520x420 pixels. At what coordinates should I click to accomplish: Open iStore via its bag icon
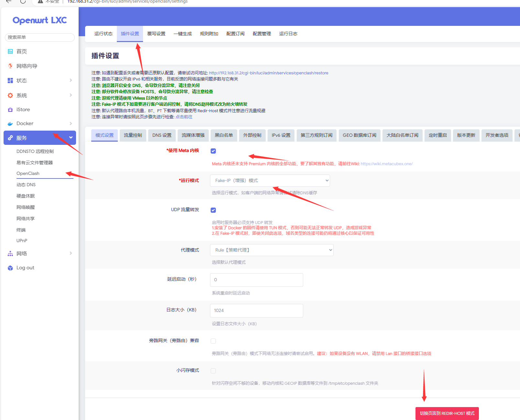point(10,110)
